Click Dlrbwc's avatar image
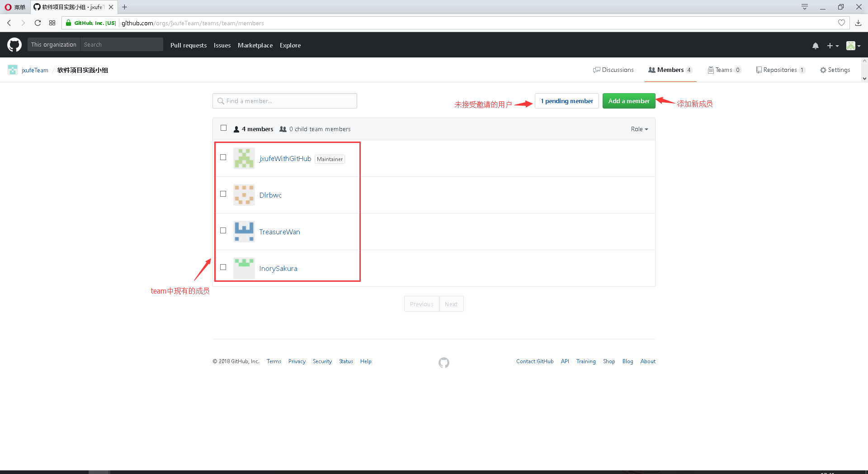This screenshot has width=868, height=474. (x=244, y=195)
